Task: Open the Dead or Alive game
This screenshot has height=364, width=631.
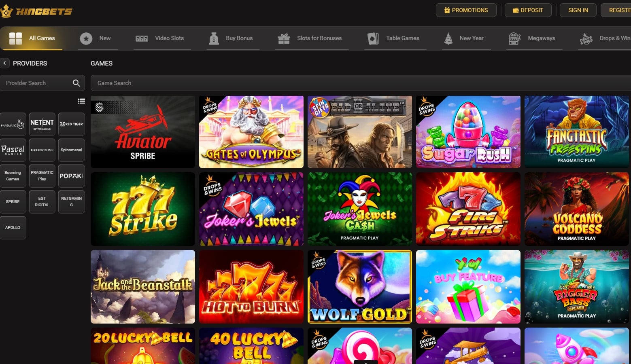Action: 360,132
